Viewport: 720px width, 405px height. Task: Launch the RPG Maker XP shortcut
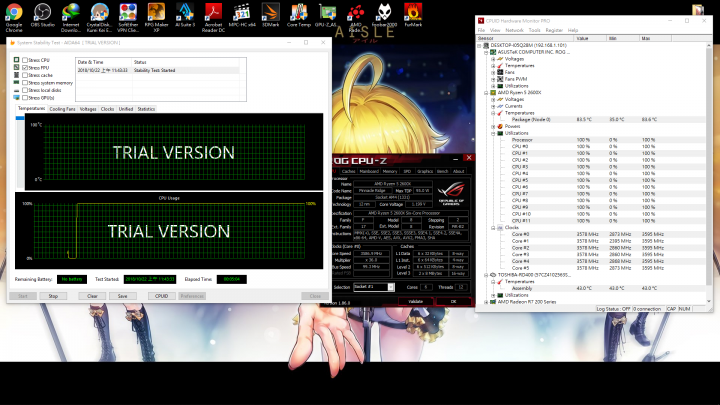(156, 17)
